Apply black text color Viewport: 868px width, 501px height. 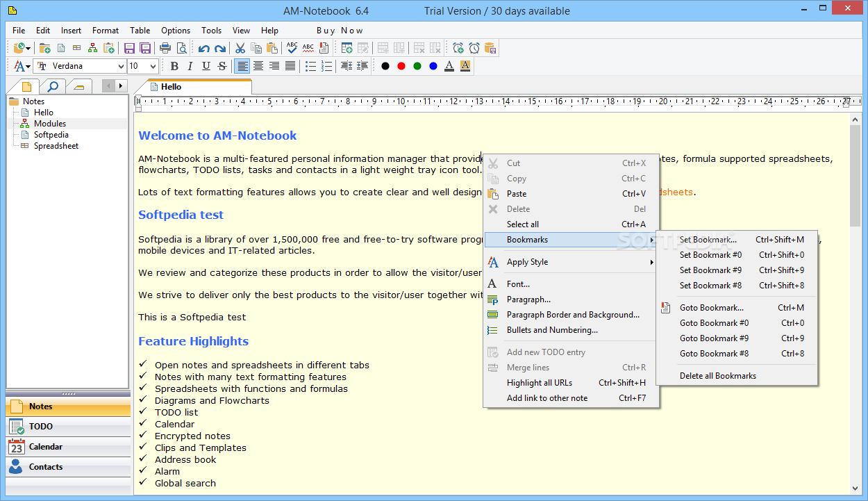point(385,66)
